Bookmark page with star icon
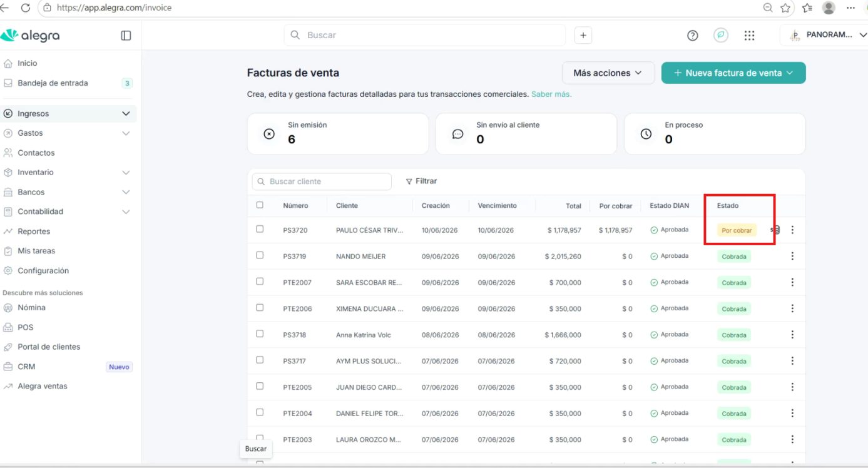Viewport: 868px width, 468px height. (786, 8)
